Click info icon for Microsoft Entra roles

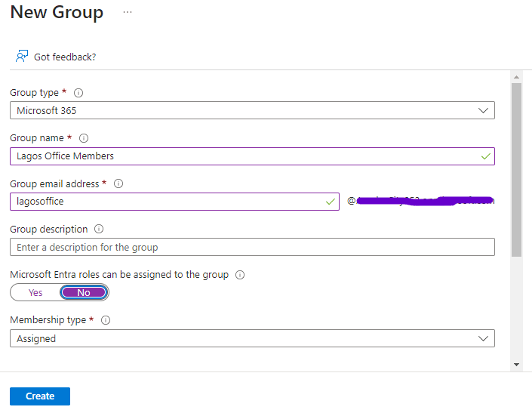point(240,275)
